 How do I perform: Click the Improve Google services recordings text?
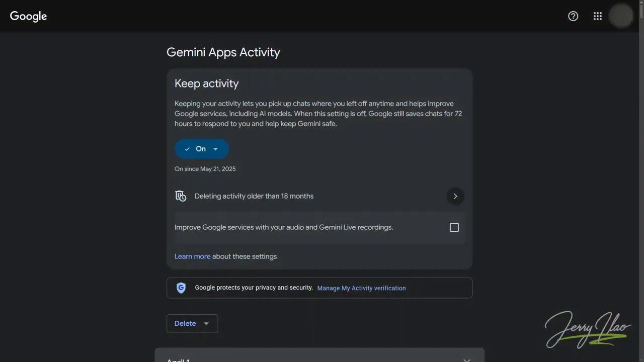tap(284, 227)
